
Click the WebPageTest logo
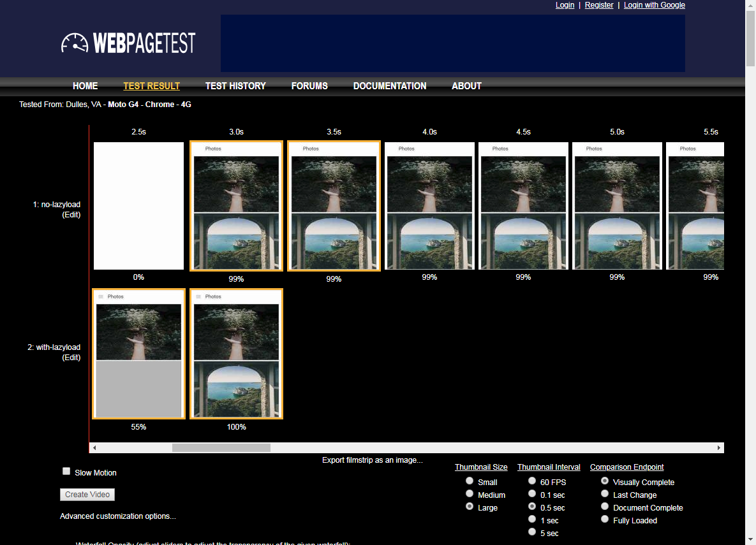[x=128, y=43]
